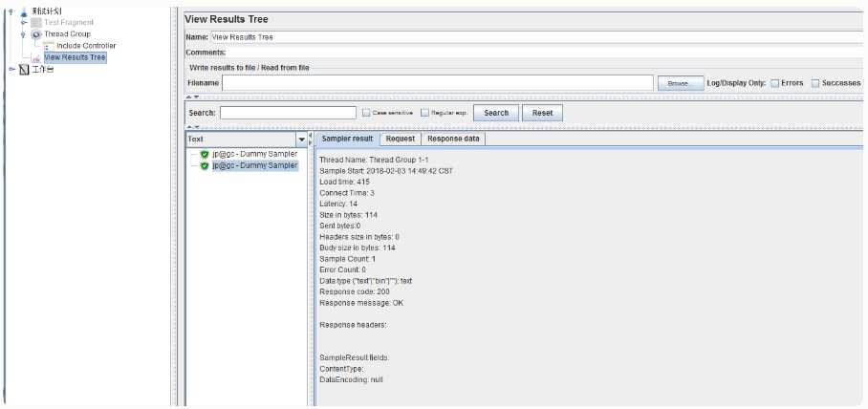868x409 pixels.
Task: Click the Thread Group gear icon
Action: coord(36,34)
